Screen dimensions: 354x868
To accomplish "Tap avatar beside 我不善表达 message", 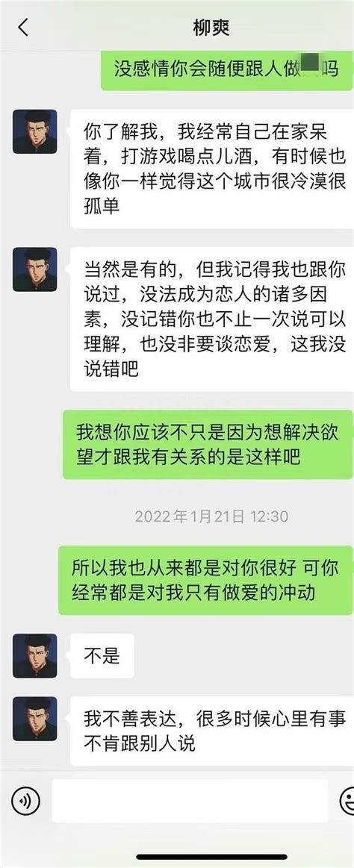I will pyautogui.click(x=35, y=719).
